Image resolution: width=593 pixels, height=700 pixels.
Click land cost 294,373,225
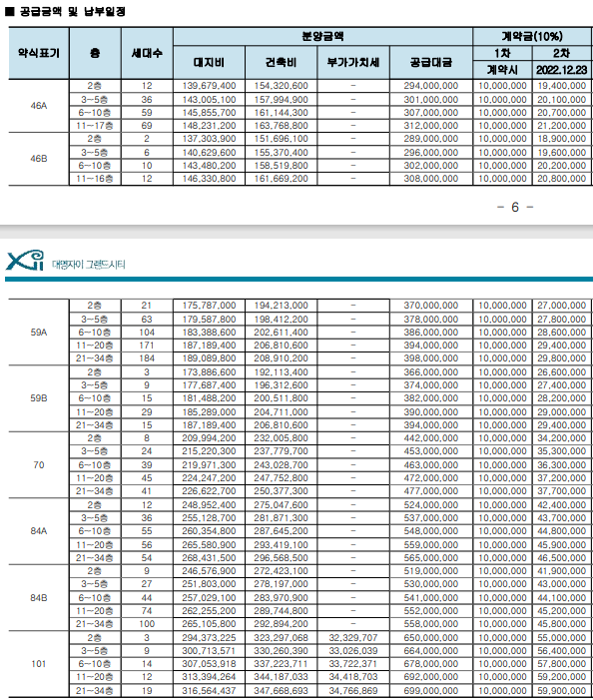pos(209,638)
